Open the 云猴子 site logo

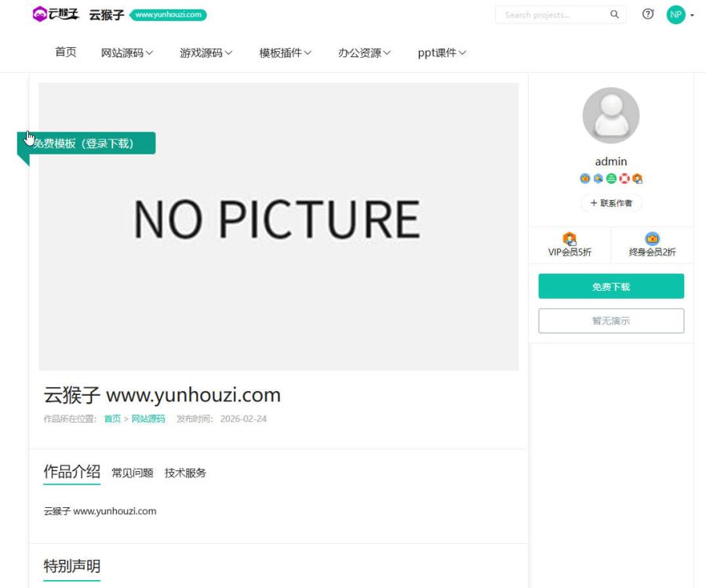tap(55, 13)
